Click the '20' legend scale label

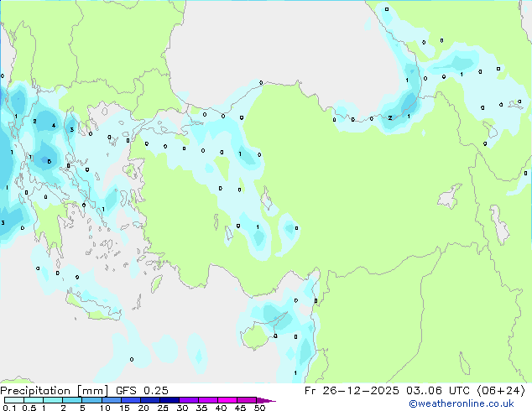coord(143,408)
